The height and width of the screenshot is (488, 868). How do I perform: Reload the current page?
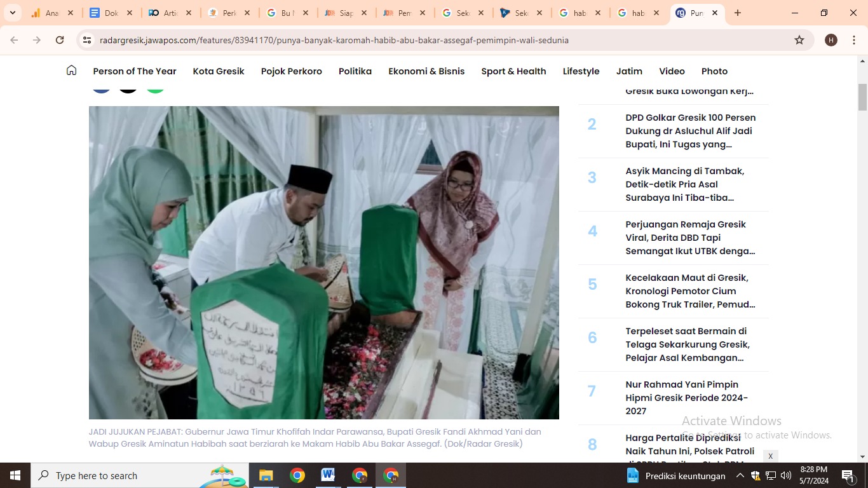tap(59, 39)
